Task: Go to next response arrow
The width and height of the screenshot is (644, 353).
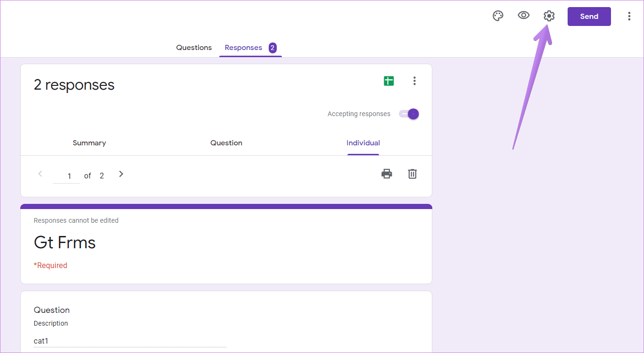Action: tap(121, 174)
